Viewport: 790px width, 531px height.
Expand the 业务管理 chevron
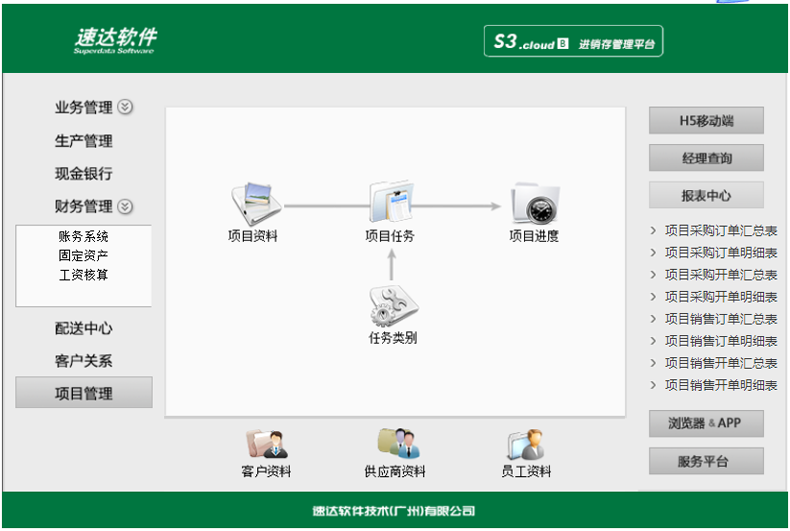125,107
